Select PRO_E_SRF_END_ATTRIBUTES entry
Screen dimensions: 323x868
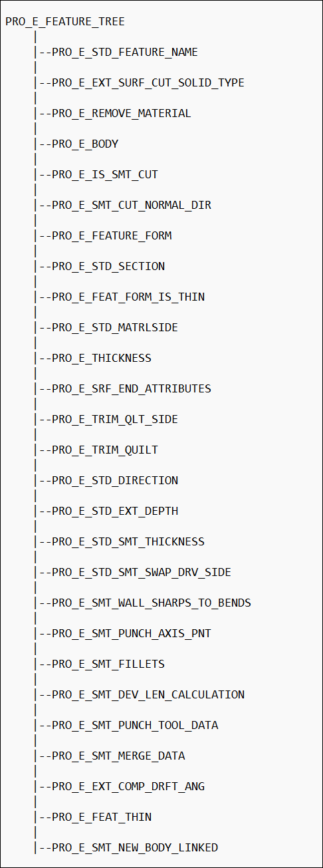point(132,389)
